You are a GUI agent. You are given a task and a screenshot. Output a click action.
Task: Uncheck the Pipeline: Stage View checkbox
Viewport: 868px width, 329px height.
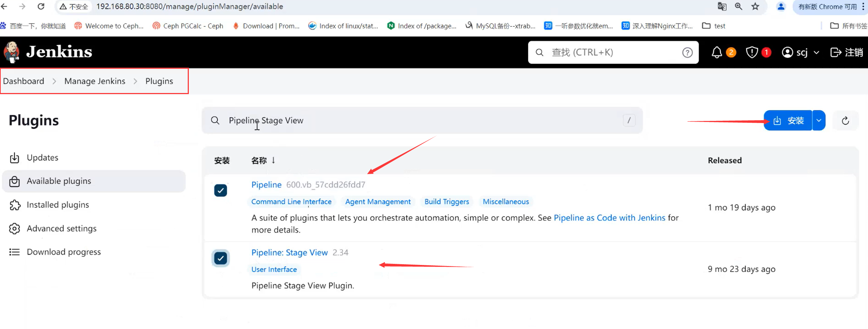pos(220,258)
